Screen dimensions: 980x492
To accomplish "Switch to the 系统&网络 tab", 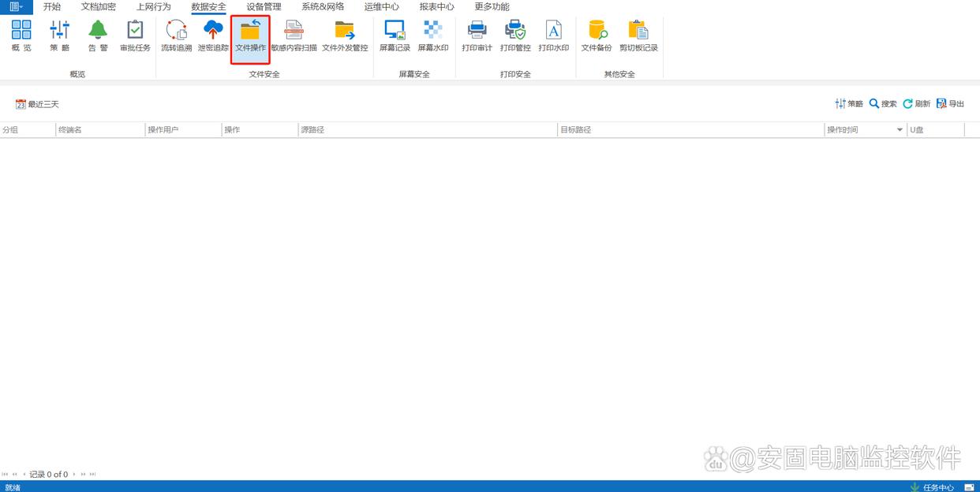I will tap(323, 6).
